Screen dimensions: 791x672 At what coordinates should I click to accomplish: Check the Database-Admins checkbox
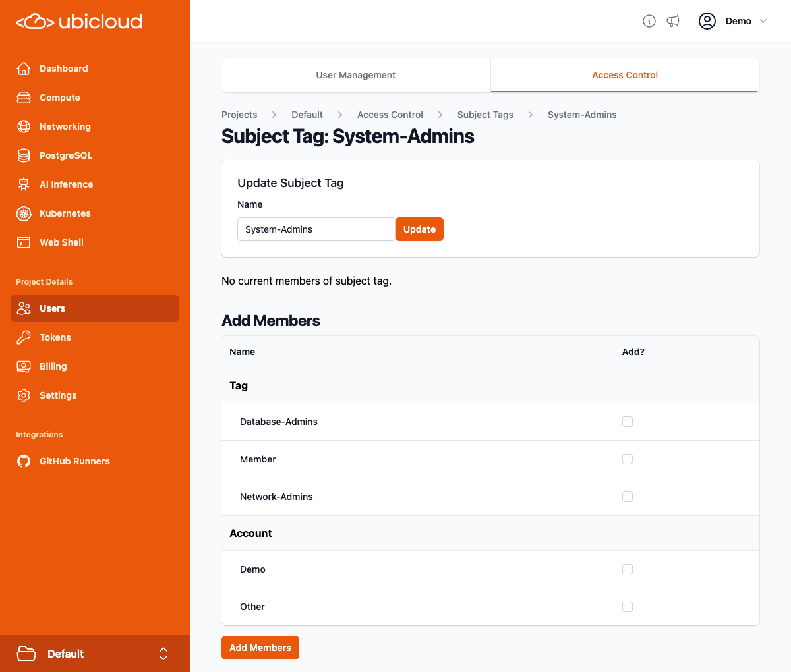coord(628,422)
